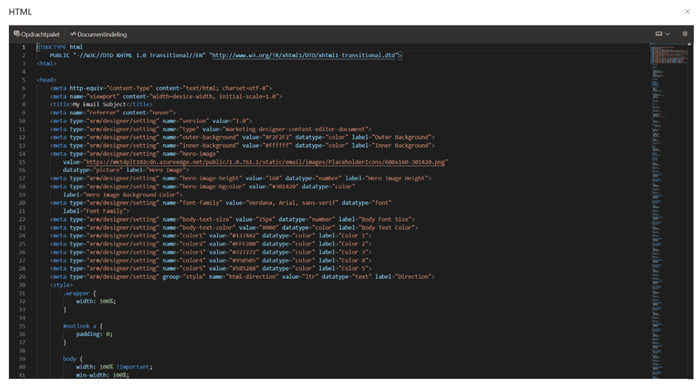Image resolution: width=700 pixels, height=385 pixels.
Task: Click the opening head tag line
Action: [x=46, y=80]
